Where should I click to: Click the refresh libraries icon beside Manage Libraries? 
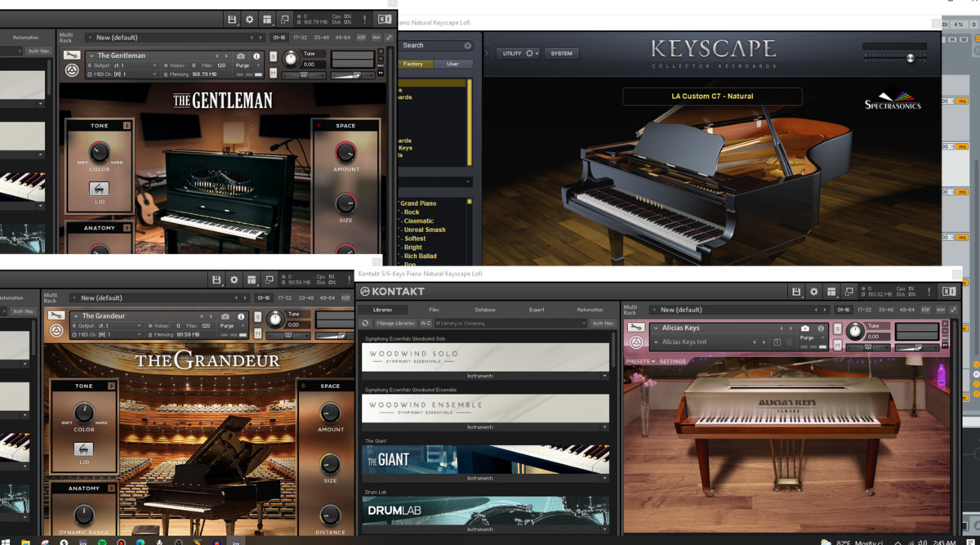pyautogui.click(x=366, y=324)
